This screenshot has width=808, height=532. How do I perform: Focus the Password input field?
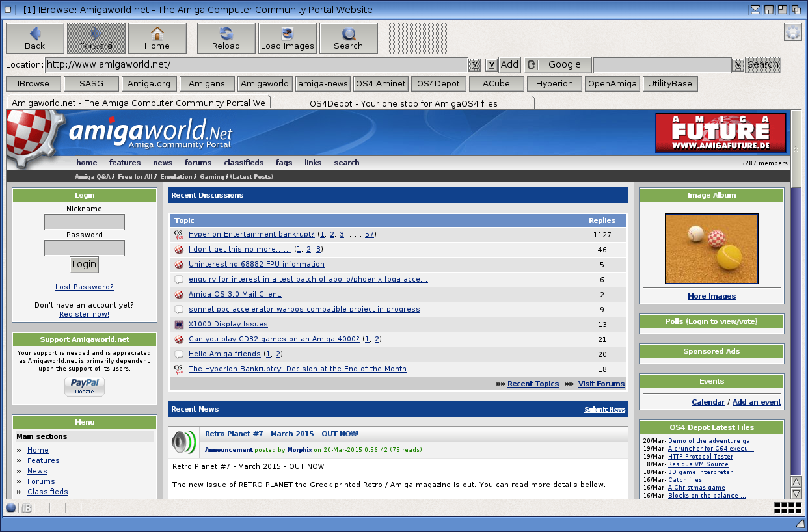pyautogui.click(x=85, y=248)
